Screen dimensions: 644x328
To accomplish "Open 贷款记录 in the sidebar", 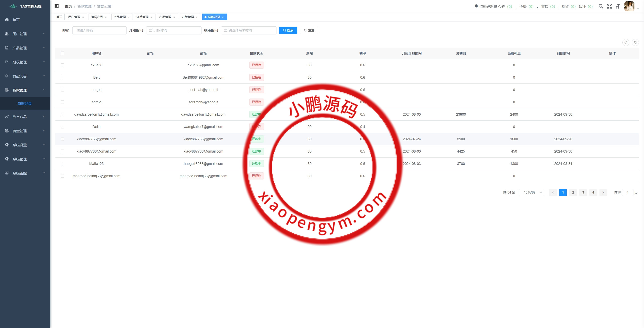I will tap(25, 104).
